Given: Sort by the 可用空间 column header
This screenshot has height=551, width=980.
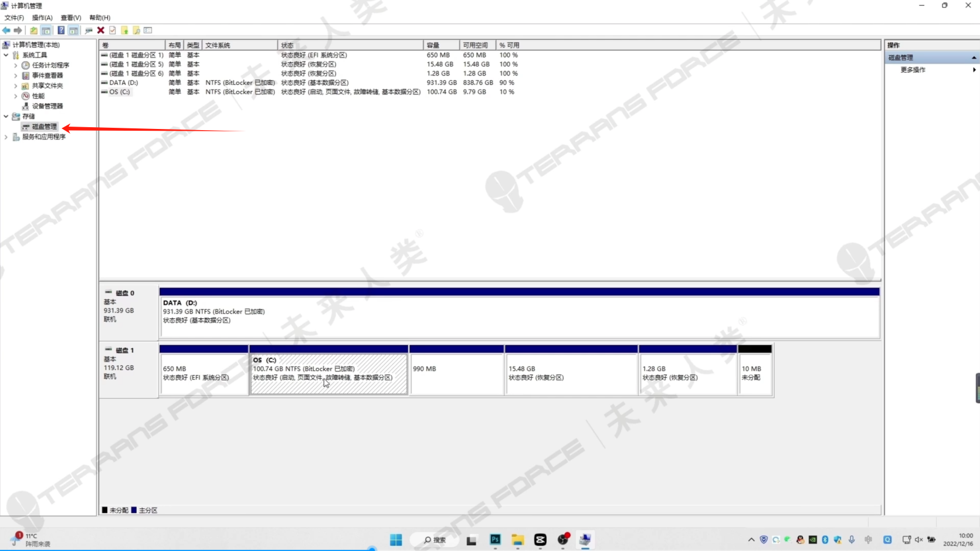Looking at the screenshot, I should (x=477, y=45).
